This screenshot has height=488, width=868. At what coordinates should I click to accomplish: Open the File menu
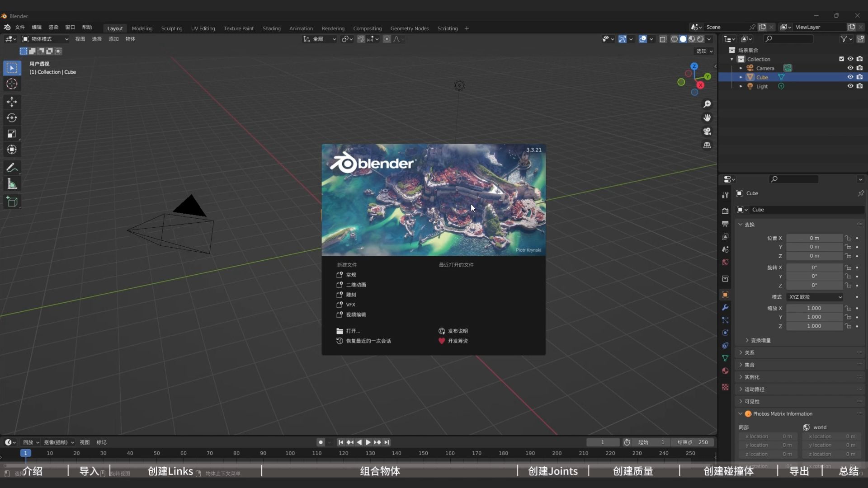coord(20,28)
